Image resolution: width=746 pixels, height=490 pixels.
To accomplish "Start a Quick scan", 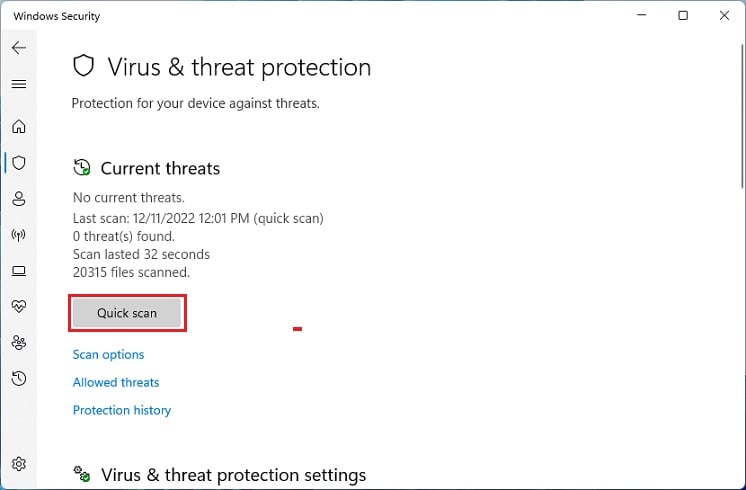I will [x=127, y=313].
